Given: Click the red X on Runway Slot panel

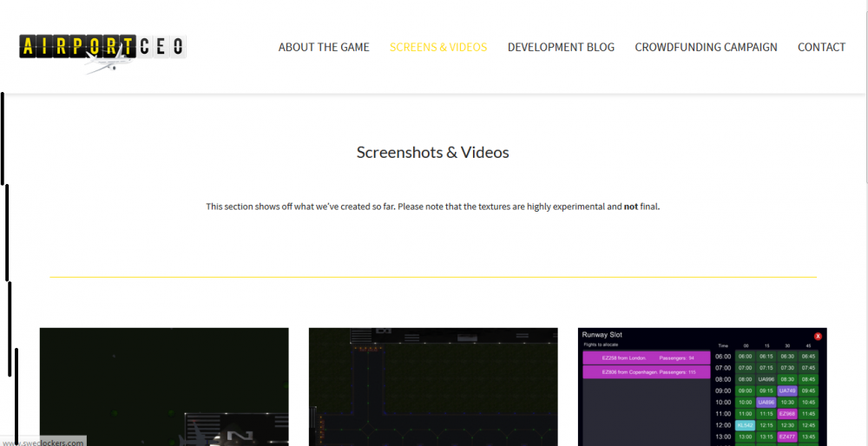Looking at the screenshot, I should click(x=818, y=336).
